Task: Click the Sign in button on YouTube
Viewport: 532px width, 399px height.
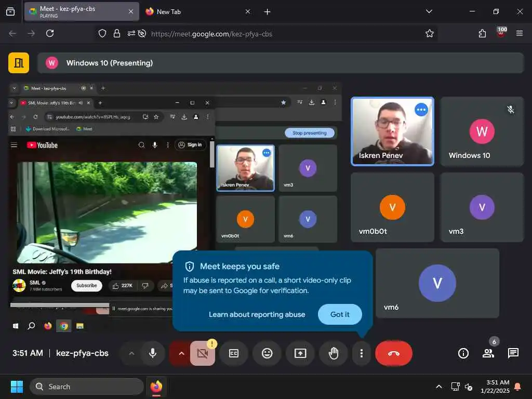Action: coord(190,145)
